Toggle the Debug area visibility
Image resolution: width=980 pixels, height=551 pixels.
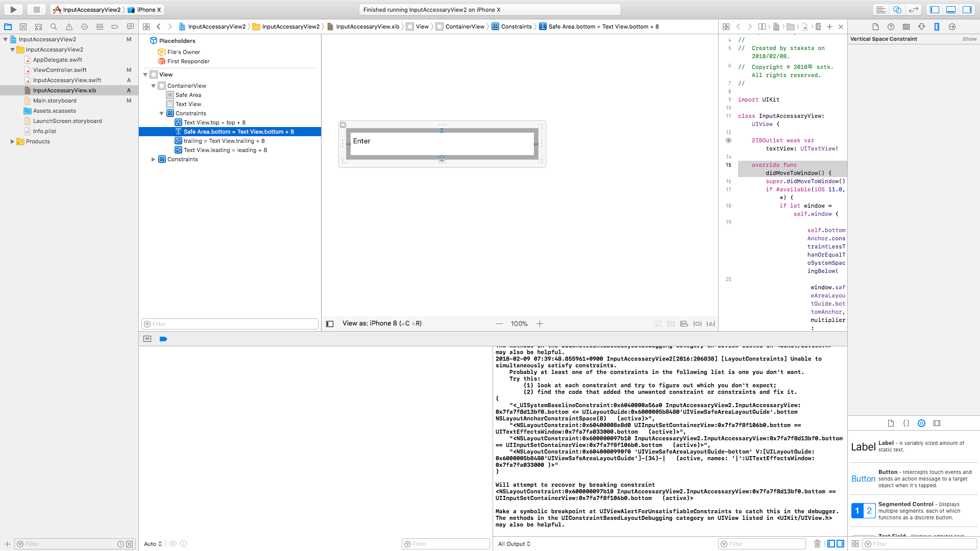(x=951, y=9)
